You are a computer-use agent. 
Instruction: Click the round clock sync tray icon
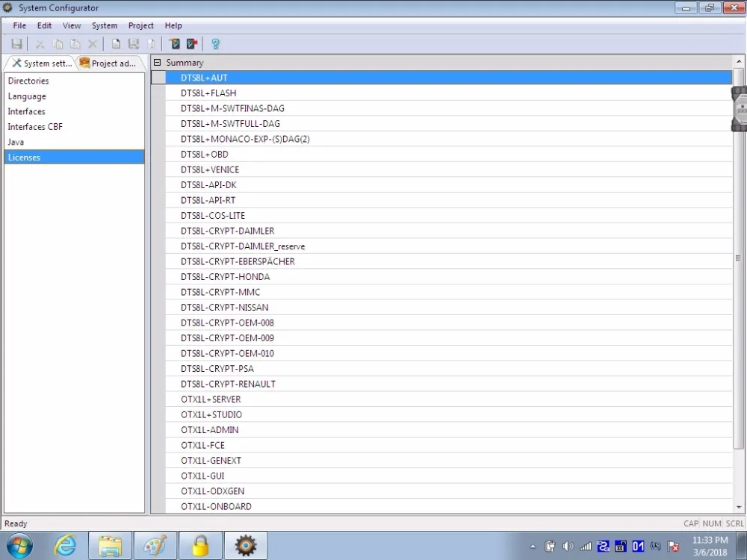click(x=656, y=547)
